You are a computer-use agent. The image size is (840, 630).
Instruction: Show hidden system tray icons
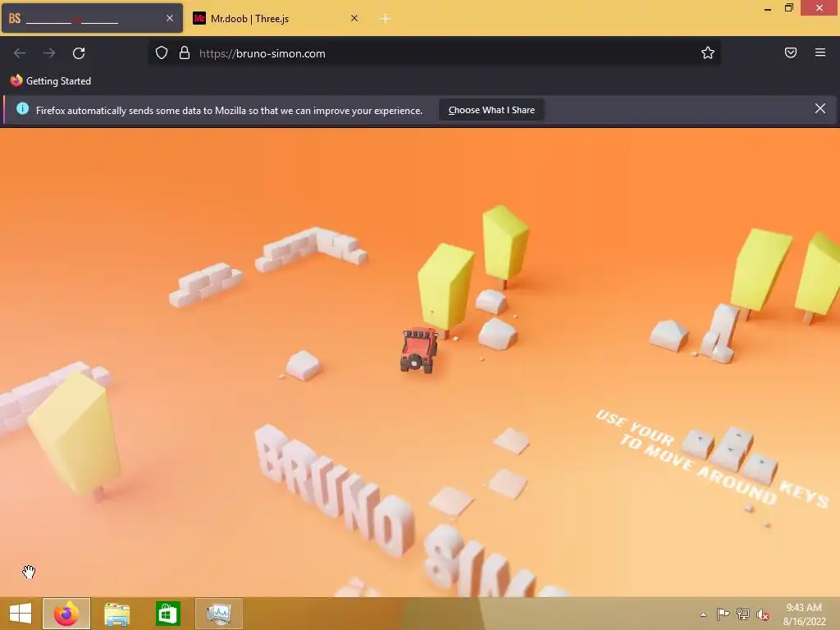(x=703, y=614)
